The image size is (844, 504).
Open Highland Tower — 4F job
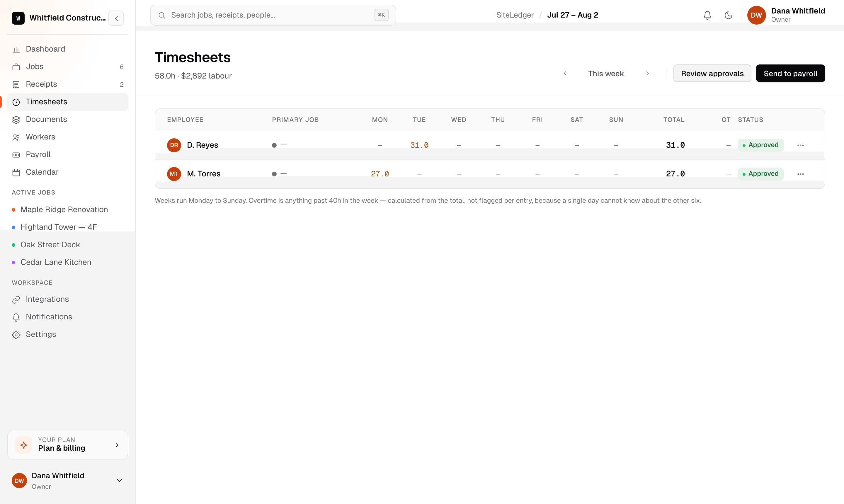click(68, 227)
